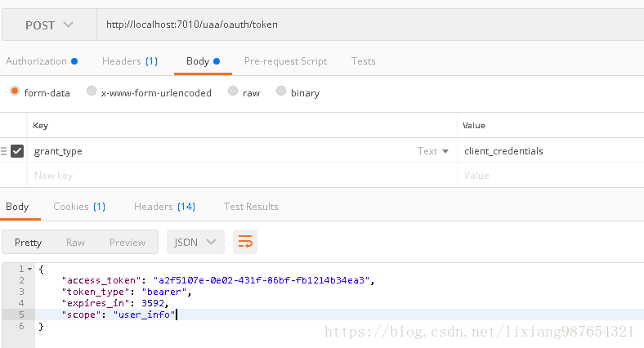The image size is (644, 348).
Task: Click the access_token value string
Action: point(262,280)
